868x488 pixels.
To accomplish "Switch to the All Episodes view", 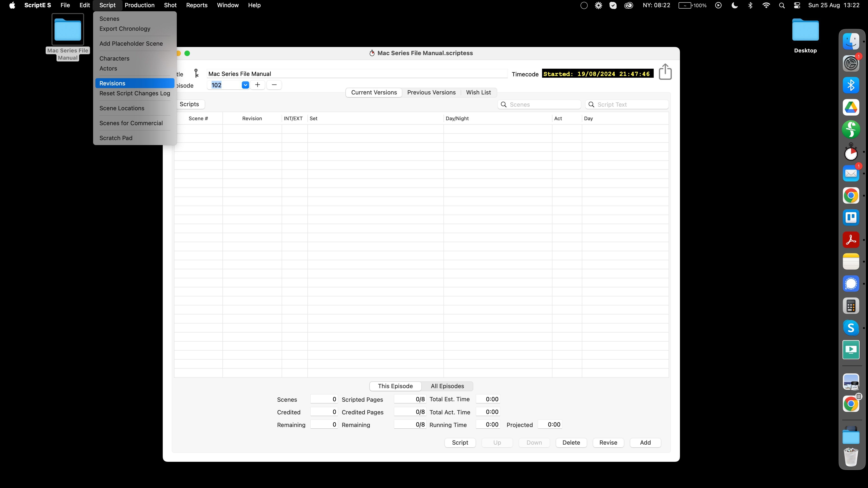I will pyautogui.click(x=447, y=386).
